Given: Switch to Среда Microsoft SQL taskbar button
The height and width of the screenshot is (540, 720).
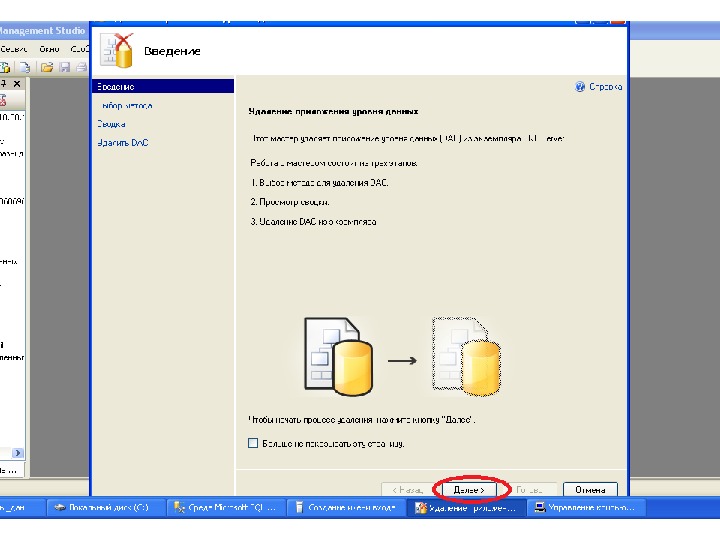Looking at the screenshot, I should (225, 507).
